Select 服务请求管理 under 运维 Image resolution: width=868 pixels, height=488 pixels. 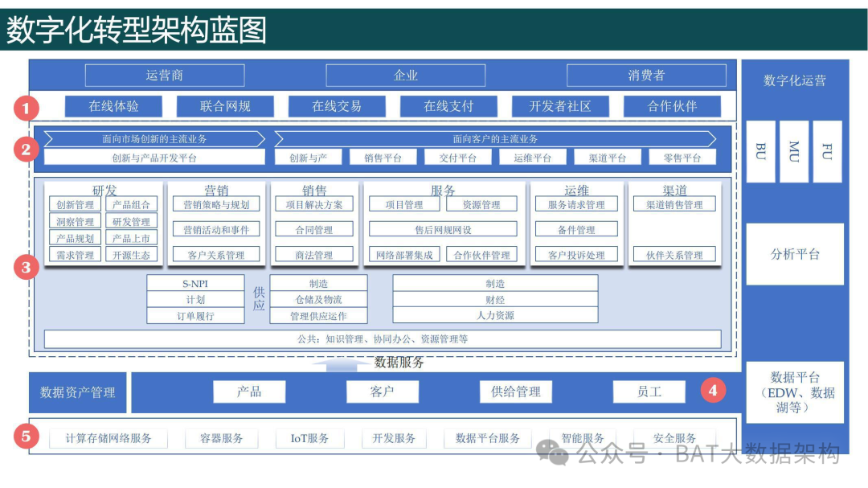(x=576, y=204)
